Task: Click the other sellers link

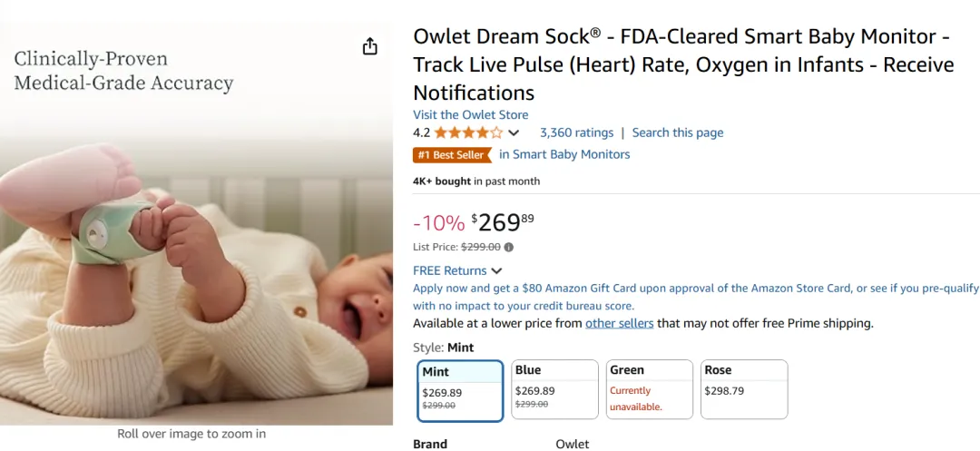Action: click(620, 324)
